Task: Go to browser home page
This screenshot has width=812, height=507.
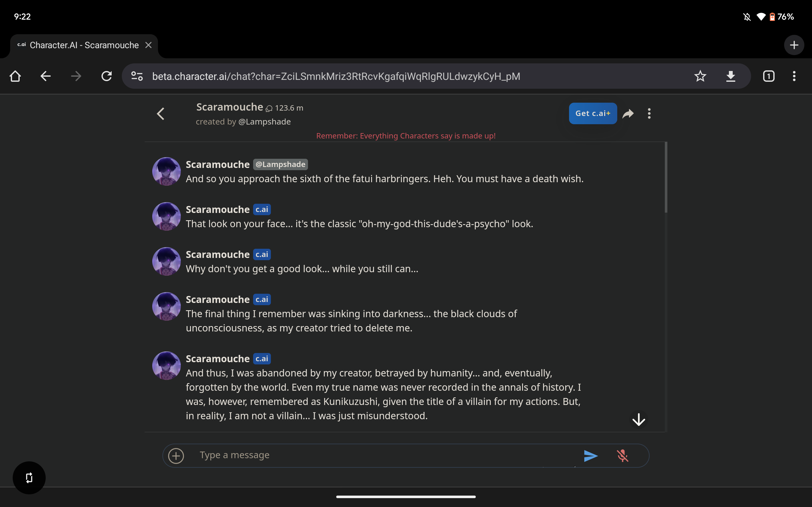Action: [x=16, y=76]
